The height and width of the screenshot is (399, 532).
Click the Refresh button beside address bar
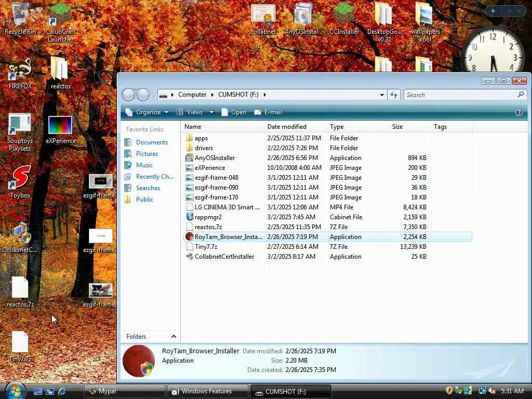tap(394, 95)
